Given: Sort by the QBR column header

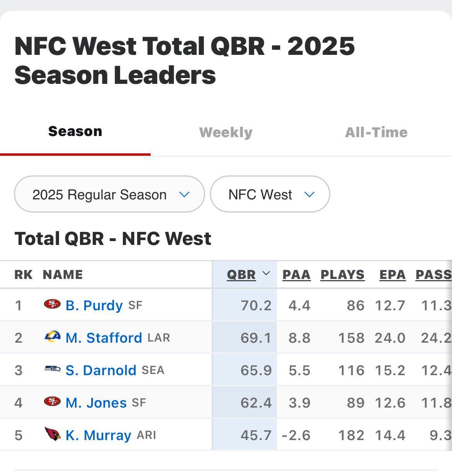Looking at the screenshot, I should (241, 275).
